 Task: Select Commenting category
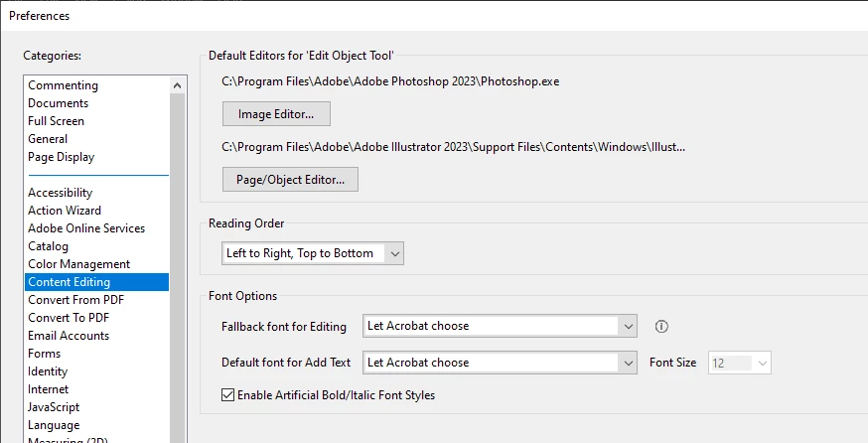[63, 85]
